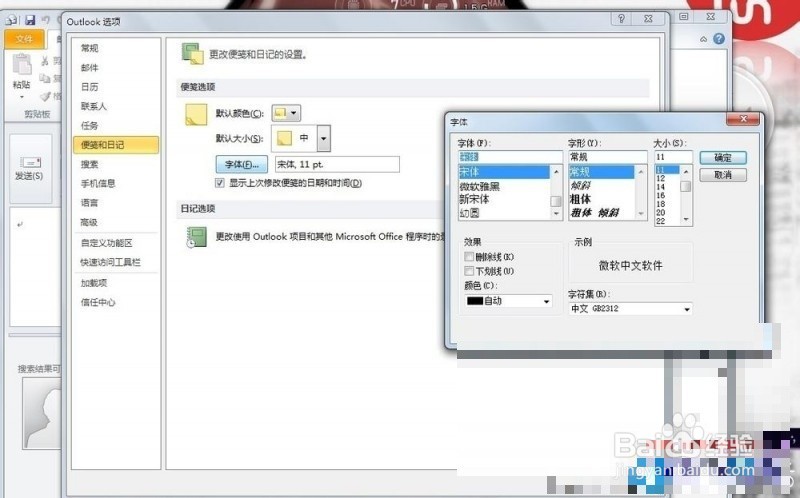Click the notes and journal header icon
The image size is (800, 498).
click(193, 54)
